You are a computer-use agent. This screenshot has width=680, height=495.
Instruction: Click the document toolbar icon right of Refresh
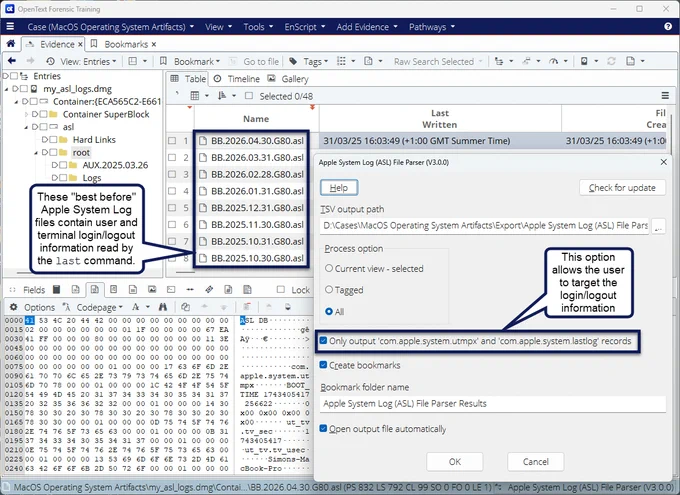(631, 61)
